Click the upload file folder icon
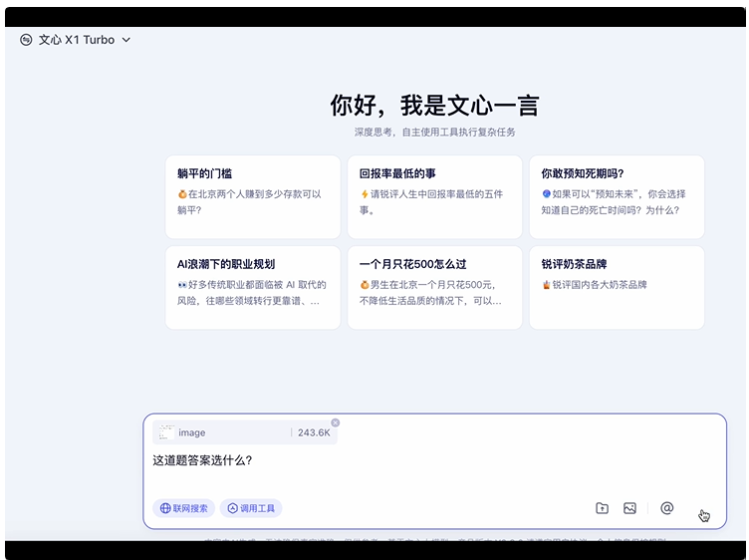Viewport: 749px width, 560px height. pos(602,508)
